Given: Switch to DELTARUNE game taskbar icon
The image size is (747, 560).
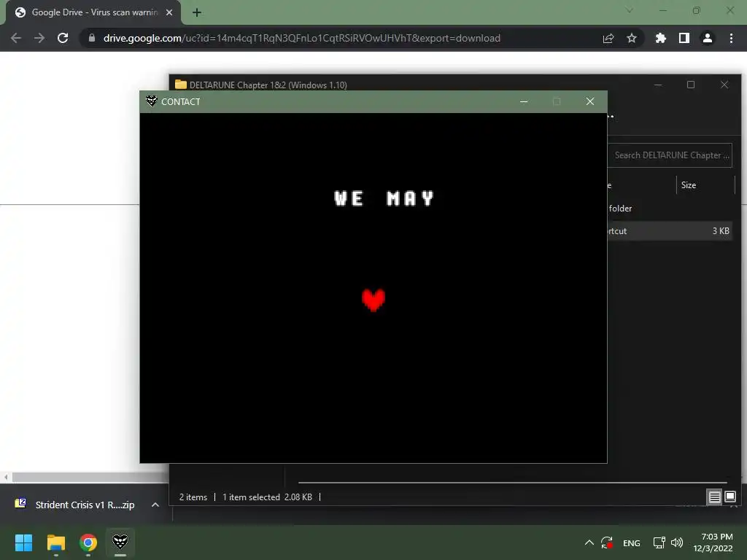Looking at the screenshot, I should tap(120, 542).
